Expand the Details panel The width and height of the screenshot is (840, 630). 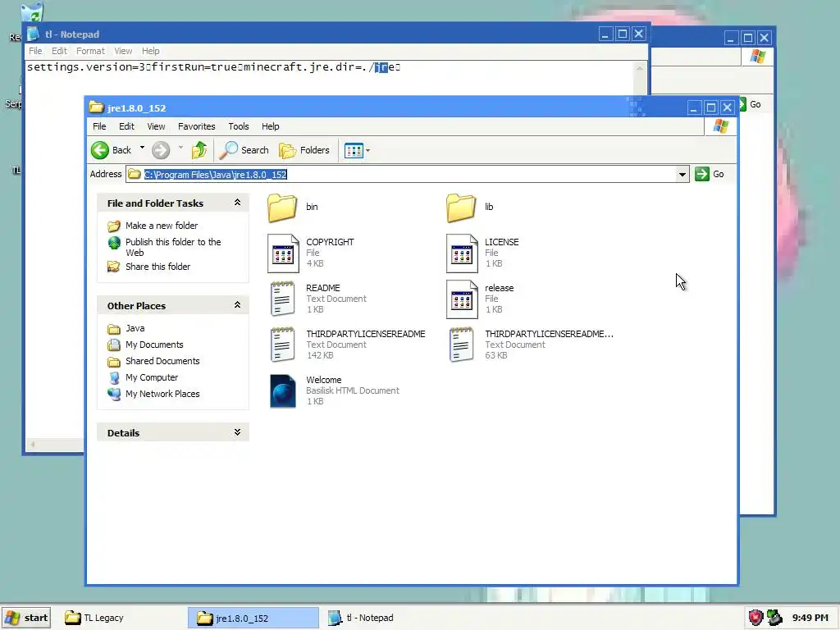click(x=237, y=431)
